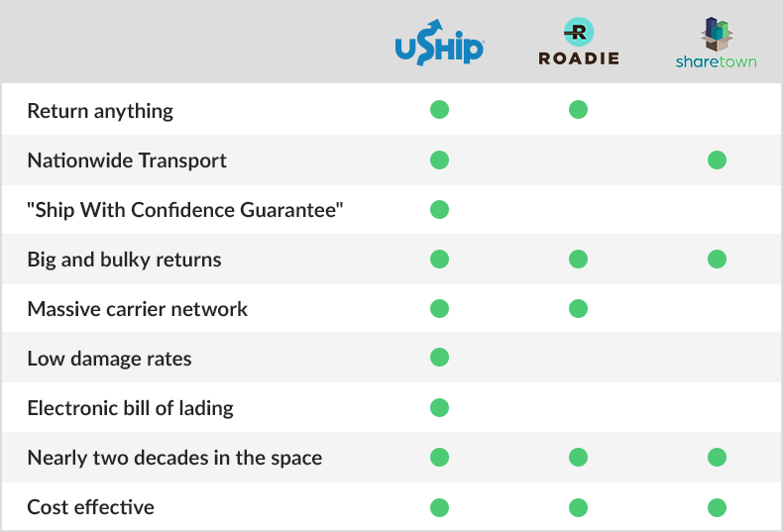Click the "Massive carrier network" text
This screenshot has height=532, width=783.
tap(138, 309)
